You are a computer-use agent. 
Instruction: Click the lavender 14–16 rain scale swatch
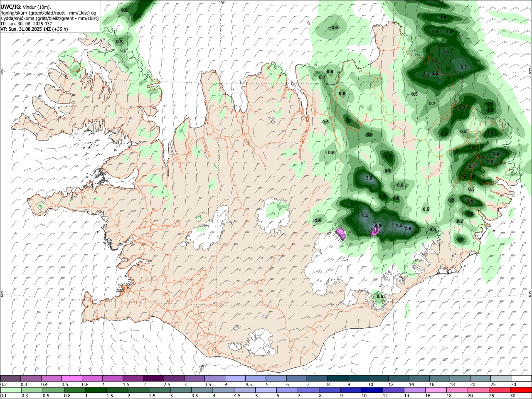point(414,390)
